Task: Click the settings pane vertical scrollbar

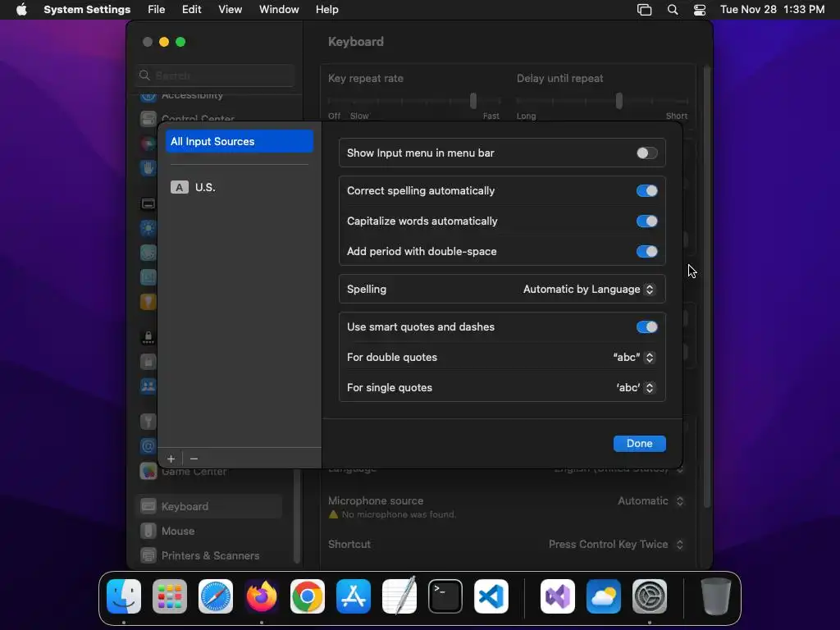Action: [707, 286]
